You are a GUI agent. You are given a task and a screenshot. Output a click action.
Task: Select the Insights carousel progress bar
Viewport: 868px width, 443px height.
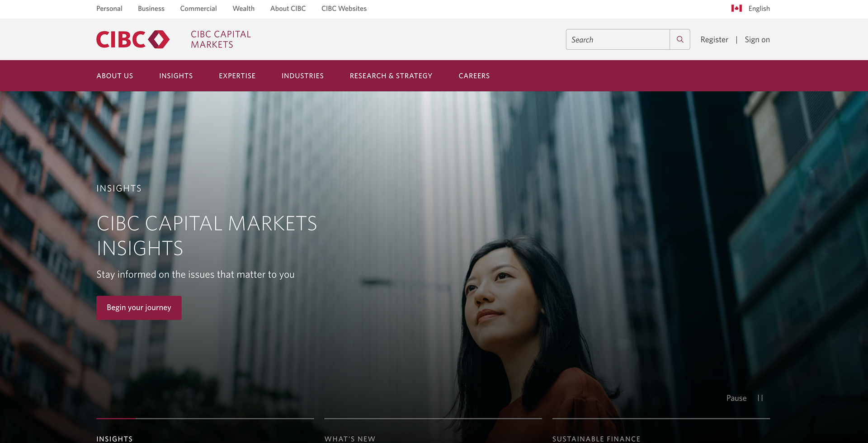click(x=205, y=419)
